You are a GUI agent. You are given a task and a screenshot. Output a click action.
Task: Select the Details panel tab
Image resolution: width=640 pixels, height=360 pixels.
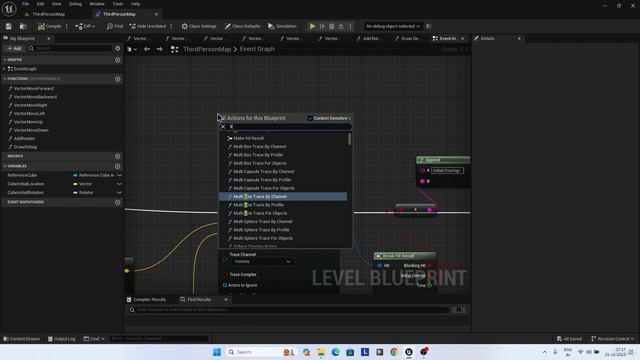point(487,38)
